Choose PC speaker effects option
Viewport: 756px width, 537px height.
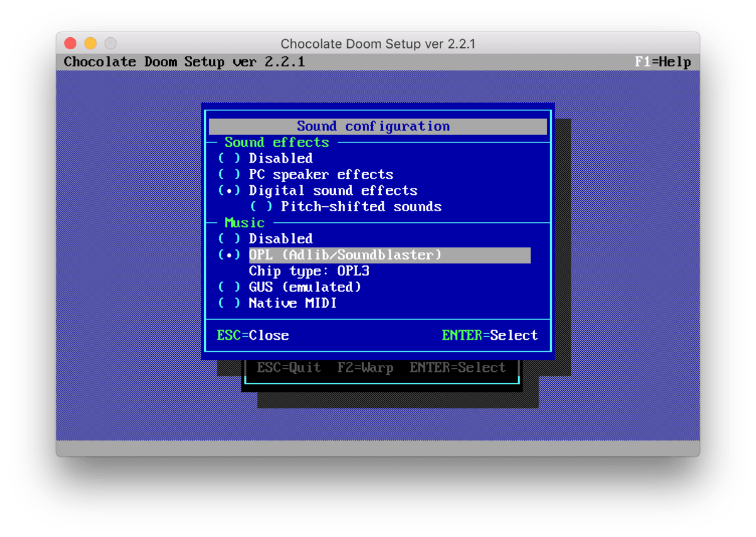306,175
